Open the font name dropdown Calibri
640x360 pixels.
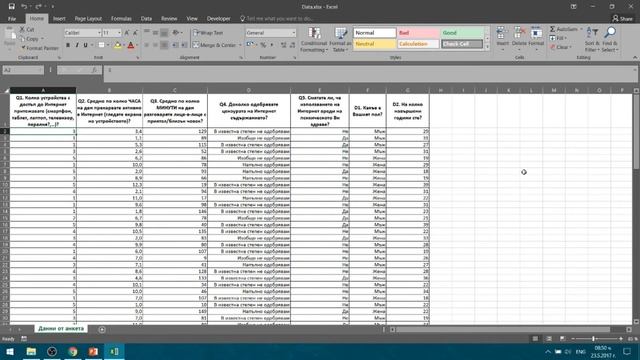99,33
